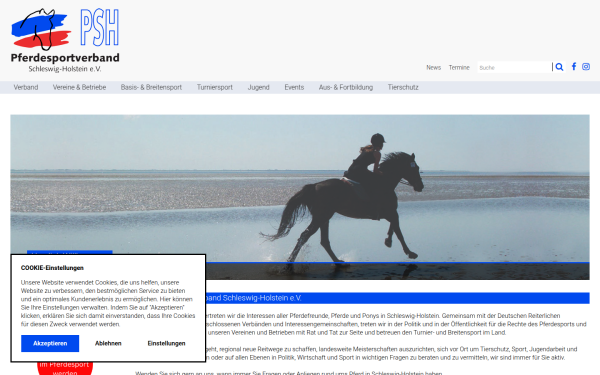The image size is (600, 375).
Task: Open the Instagram profile icon
Action: click(586, 67)
